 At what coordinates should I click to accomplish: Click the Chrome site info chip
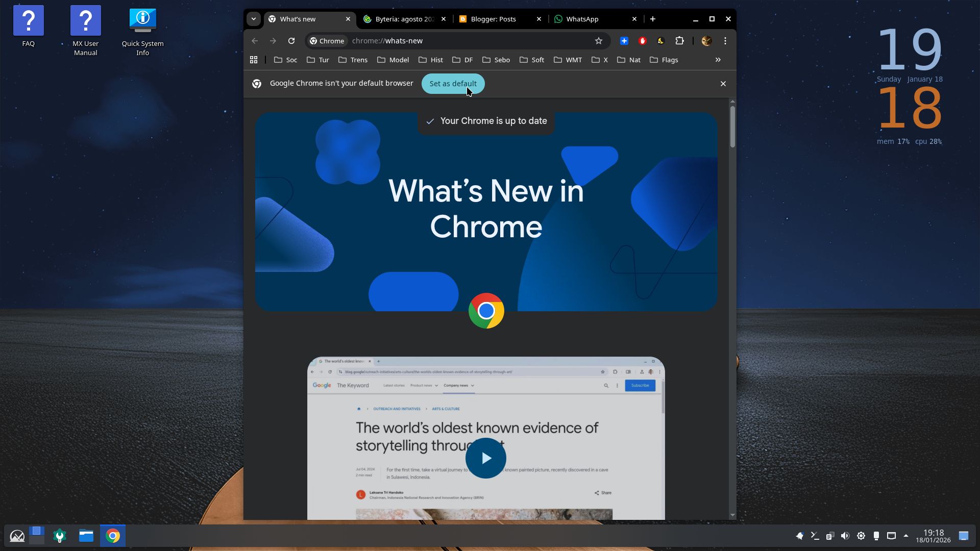click(327, 41)
